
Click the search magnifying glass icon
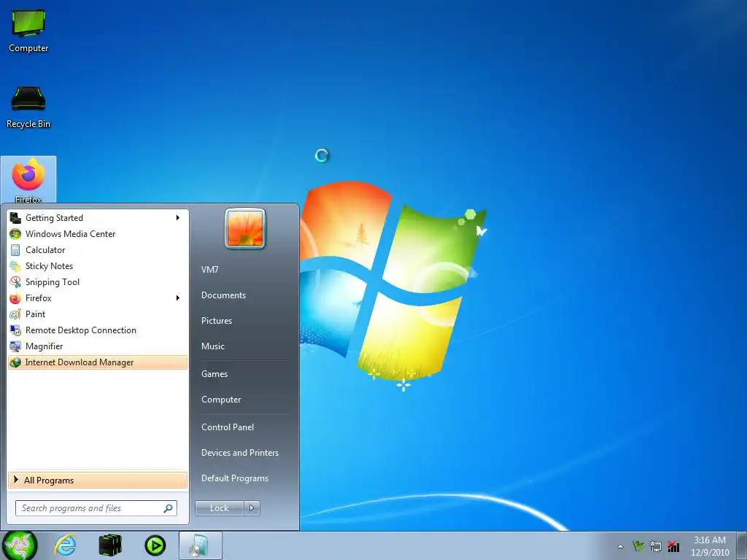click(169, 508)
